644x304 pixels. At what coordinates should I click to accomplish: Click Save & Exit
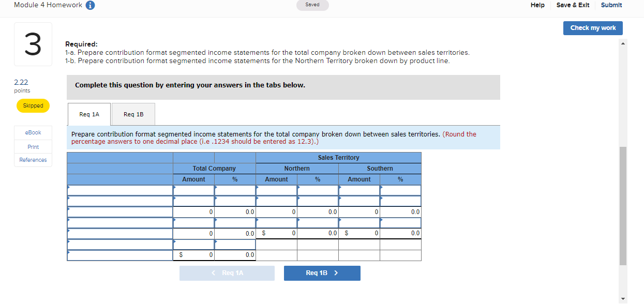coord(573,5)
